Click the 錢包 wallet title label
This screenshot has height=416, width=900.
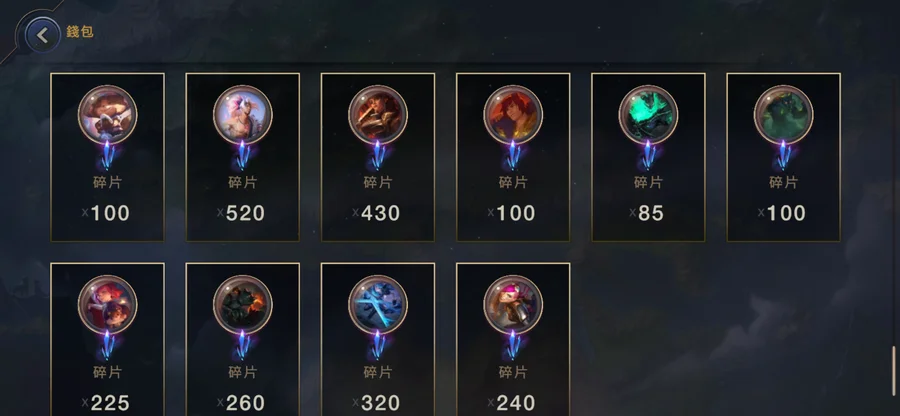(x=80, y=32)
